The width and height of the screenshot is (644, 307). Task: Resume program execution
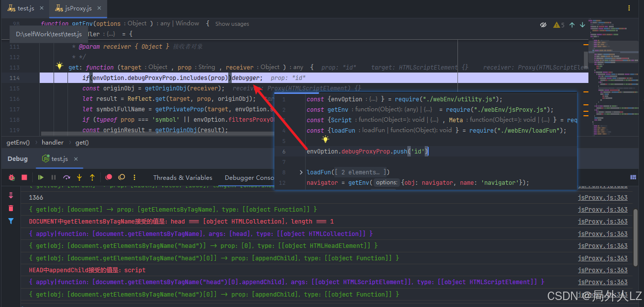pos(41,177)
